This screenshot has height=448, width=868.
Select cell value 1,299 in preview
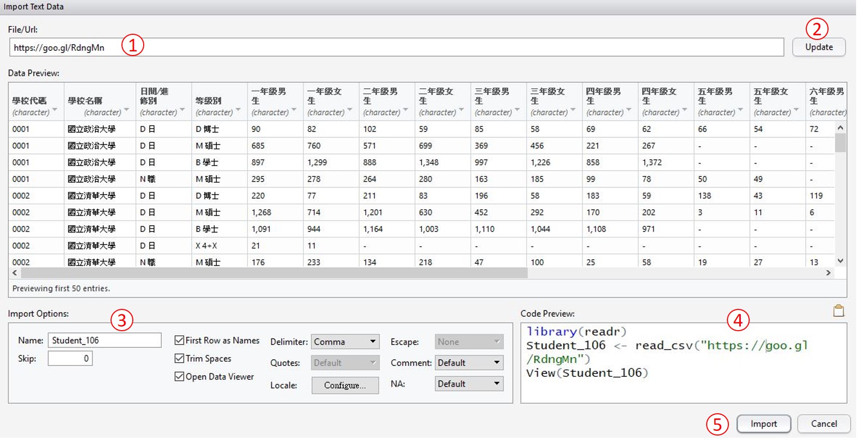click(317, 162)
